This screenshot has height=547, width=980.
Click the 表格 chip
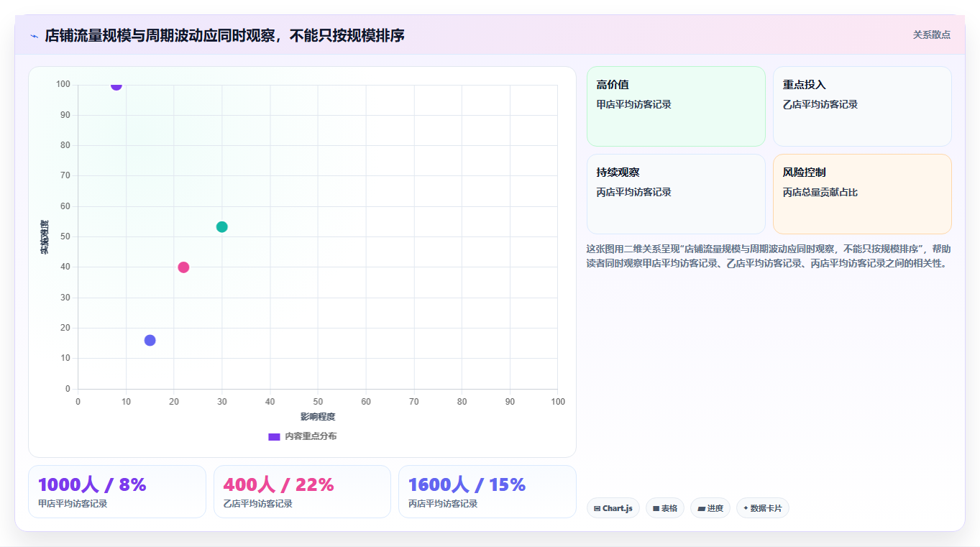coord(665,508)
